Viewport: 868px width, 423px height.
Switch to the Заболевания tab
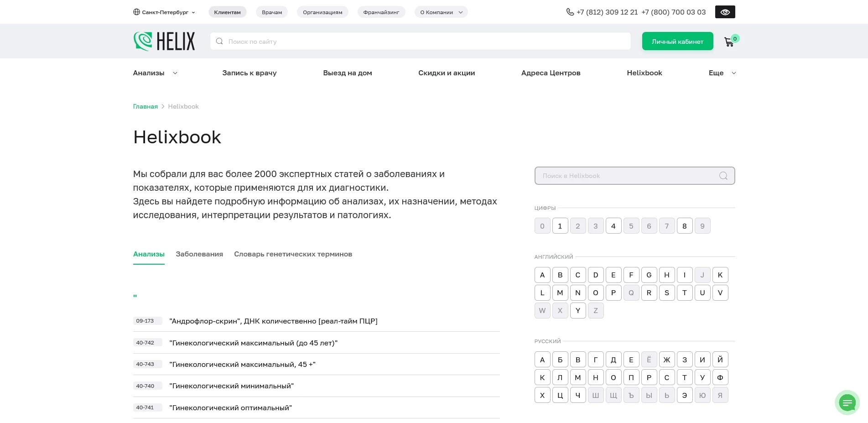click(199, 254)
